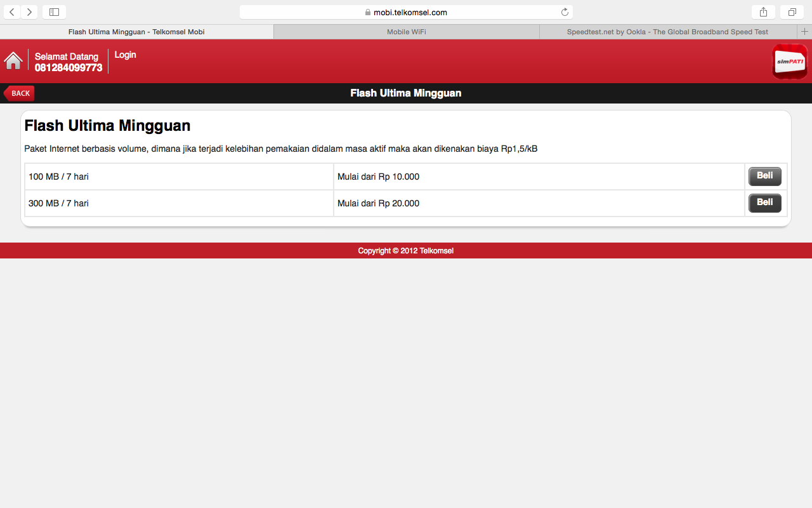
Task: Click the black bar title Flash Ultima Mingguan
Action: 406,93
